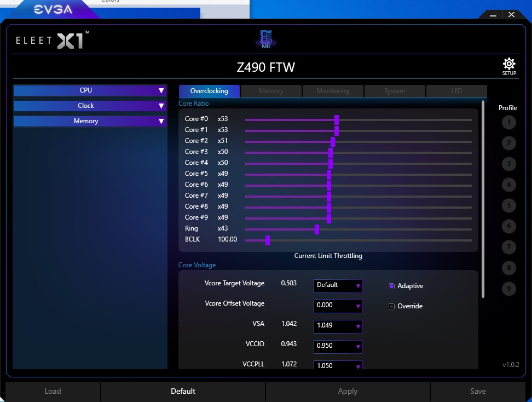The height and width of the screenshot is (402, 532).
Task: Click the v1.0.2 version label
Action: 511,365
